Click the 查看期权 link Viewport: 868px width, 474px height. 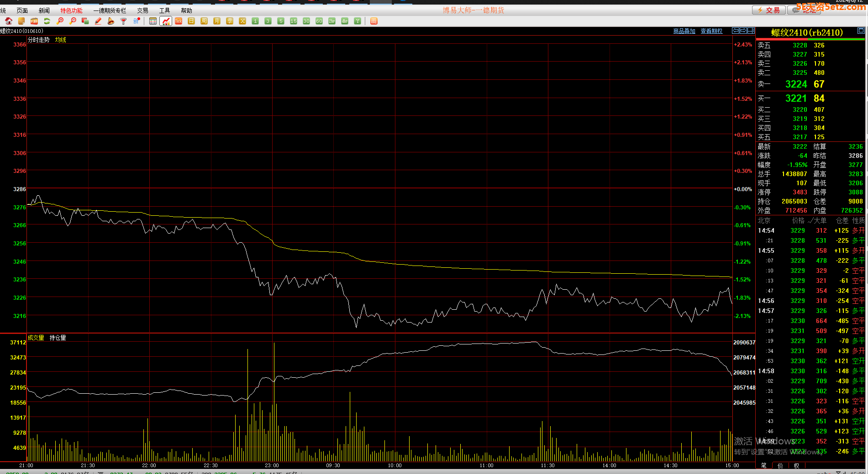pos(711,31)
